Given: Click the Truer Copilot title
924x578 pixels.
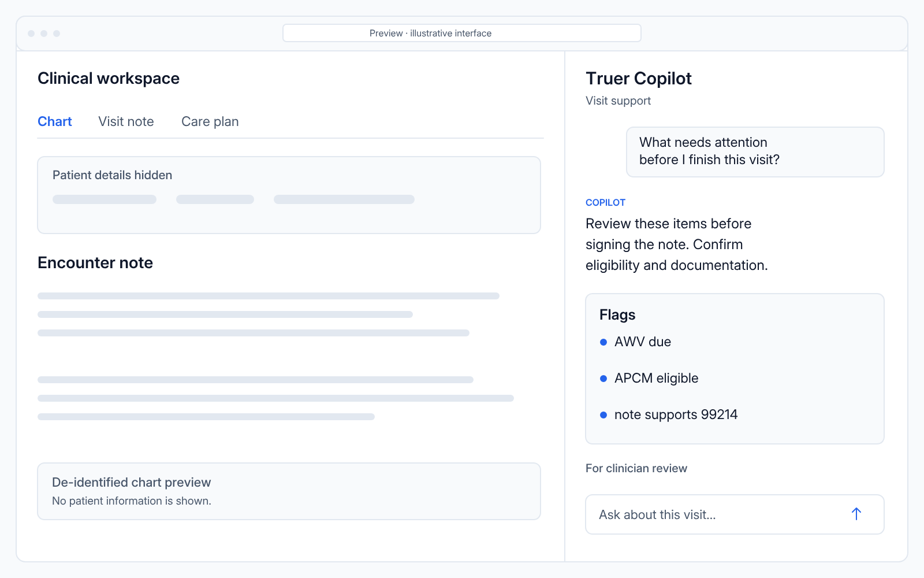Looking at the screenshot, I should [639, 78].
